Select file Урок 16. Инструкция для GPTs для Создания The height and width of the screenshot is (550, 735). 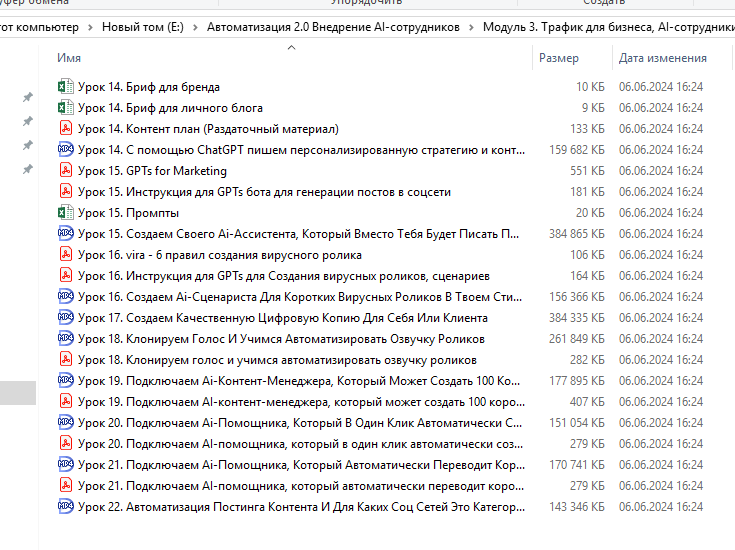(x=284, y=276)
